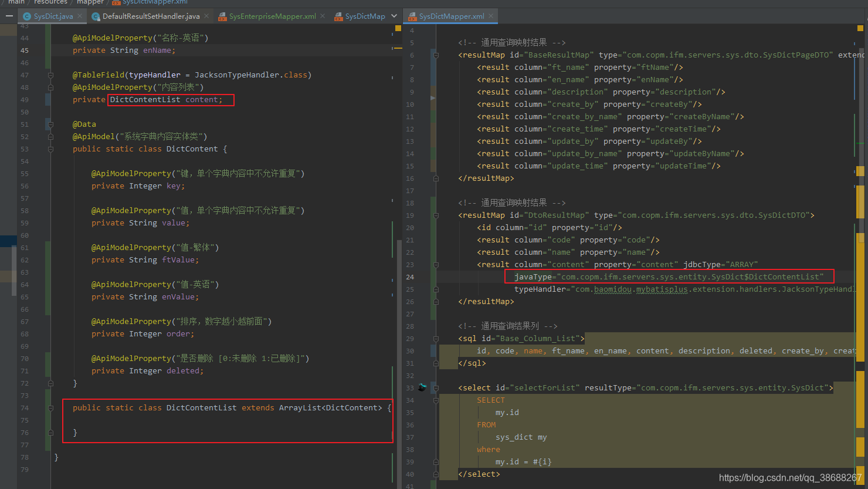Click the XML icon on SysEnterpriseMapper.xml tab
The height and width of the screenshot is (489, 868).
[222, 16]
